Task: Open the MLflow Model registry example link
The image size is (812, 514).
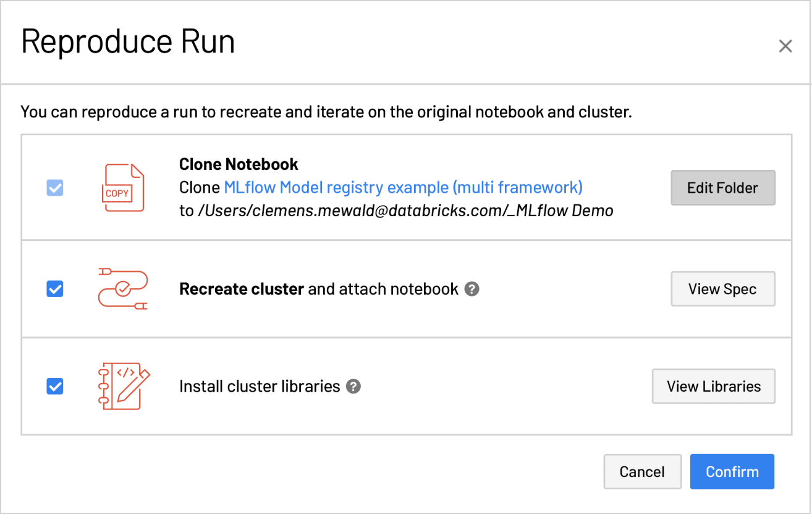Action: point(403,187)
